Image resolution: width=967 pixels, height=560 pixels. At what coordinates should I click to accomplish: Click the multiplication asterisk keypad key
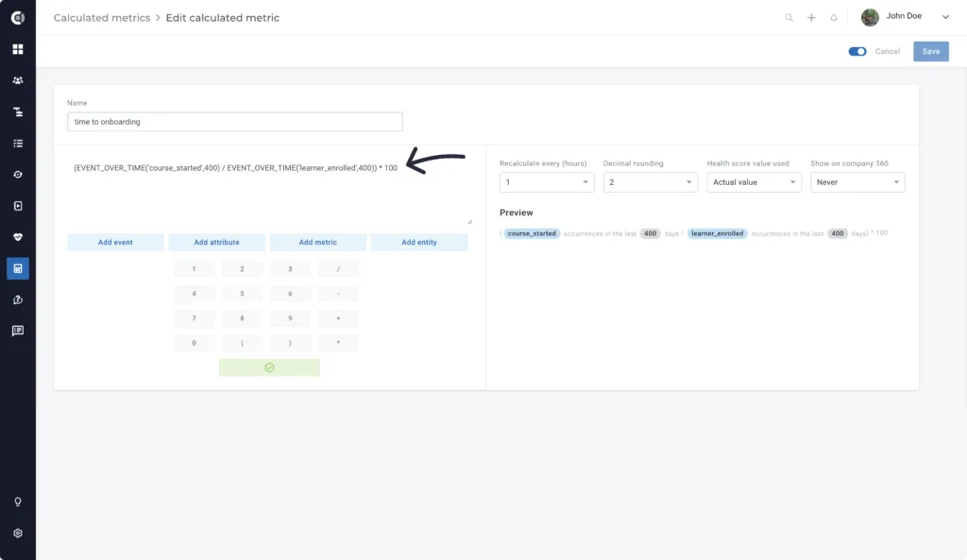(338, 343)
